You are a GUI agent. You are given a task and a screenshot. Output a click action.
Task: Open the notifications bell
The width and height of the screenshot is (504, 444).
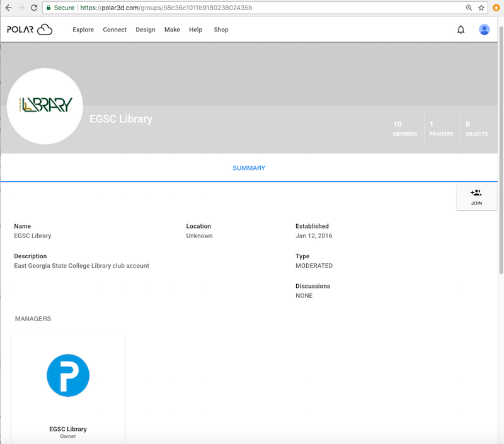[x=461, y=30]
